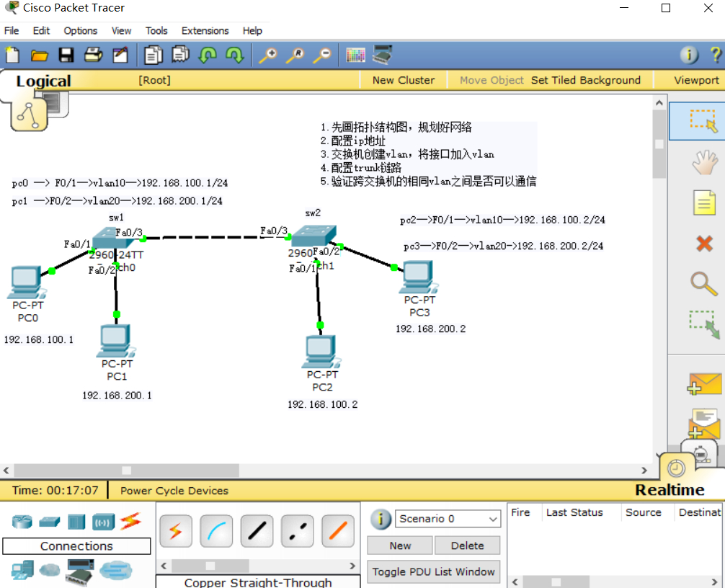Screen dimensions: 725x588
Task: Pick the red X Delete tool
Action: pyautogui.click(x=704, y=243)
